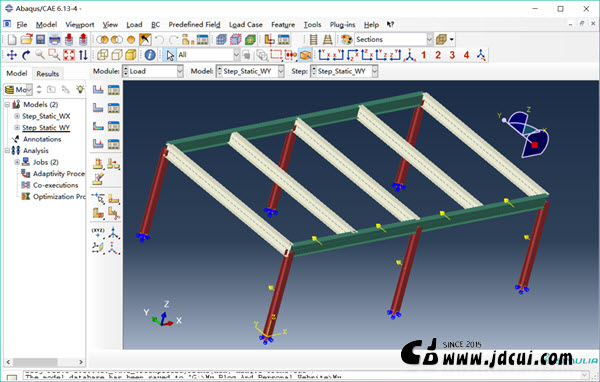This screenshot has height=382, width=600.
Task: Open the Plug-ins menu
Action: pyautogui.click(x=342, y=24)
